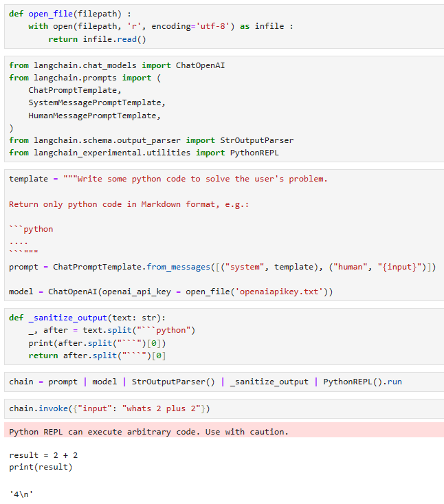Click the 'chain = prompt | model' cell
The width and height of the screenshot is (444, 504).
pos(224,382)
